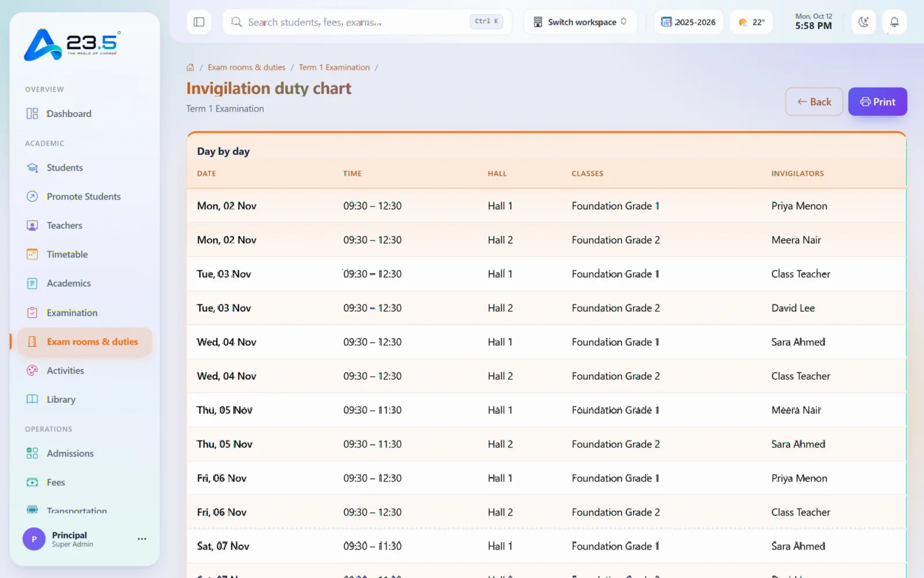Viewport: 924px width, 578px height.
Task: Follow Term 1 Examination breadcrumb link
Action: click(334, 68)
